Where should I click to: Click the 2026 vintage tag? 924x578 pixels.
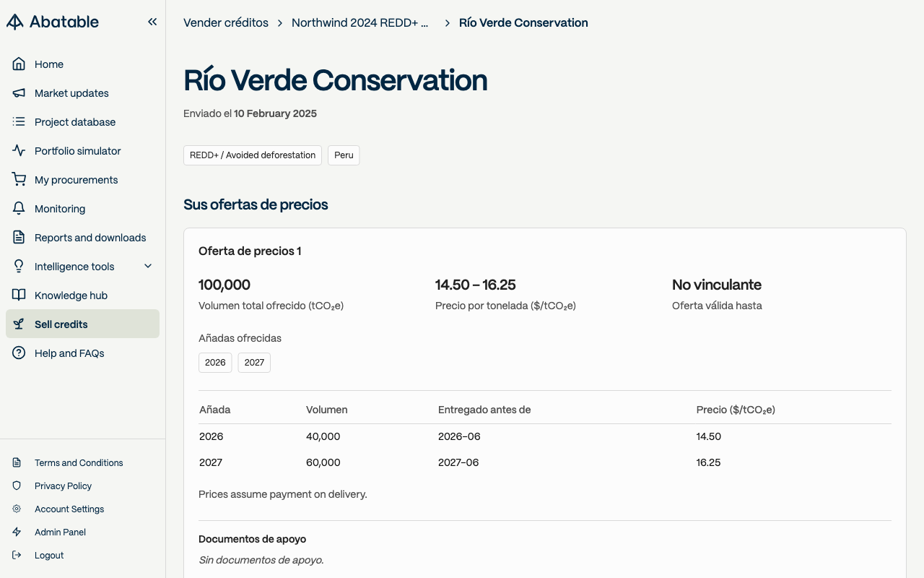tap(215, 363)
